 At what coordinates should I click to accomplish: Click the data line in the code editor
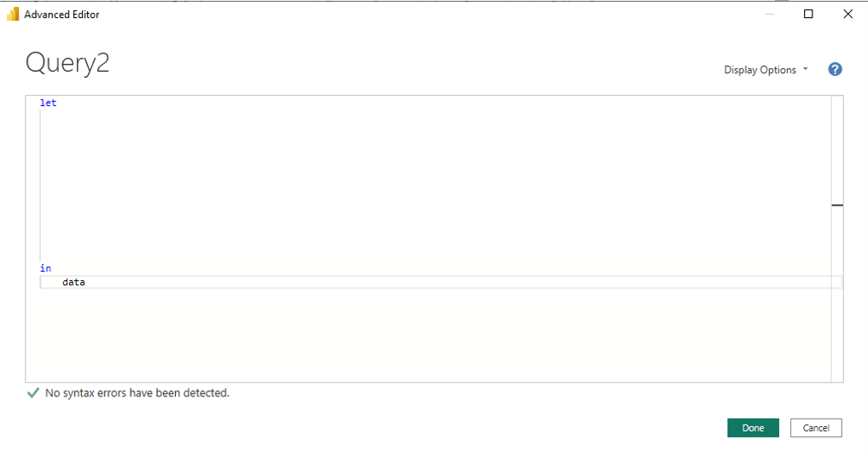[x=440, y=282]
